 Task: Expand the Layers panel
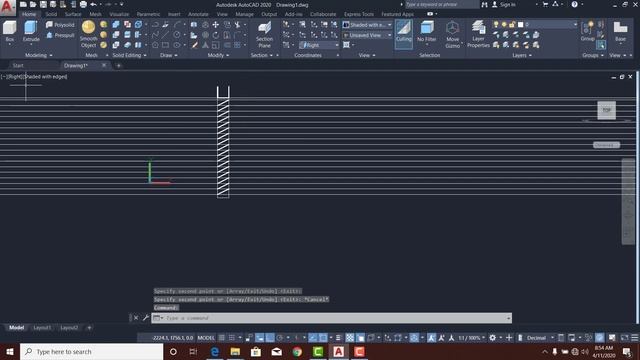522,55
